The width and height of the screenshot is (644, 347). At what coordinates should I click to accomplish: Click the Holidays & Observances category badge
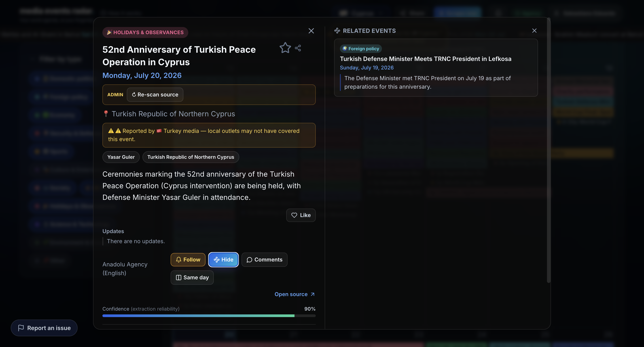[x=145, y=32]
